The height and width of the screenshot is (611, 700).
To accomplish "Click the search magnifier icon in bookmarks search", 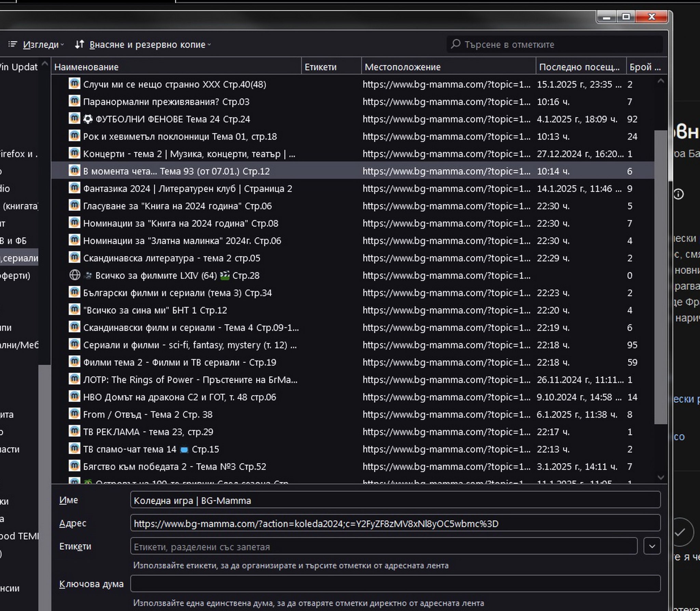I will [455, 44].
